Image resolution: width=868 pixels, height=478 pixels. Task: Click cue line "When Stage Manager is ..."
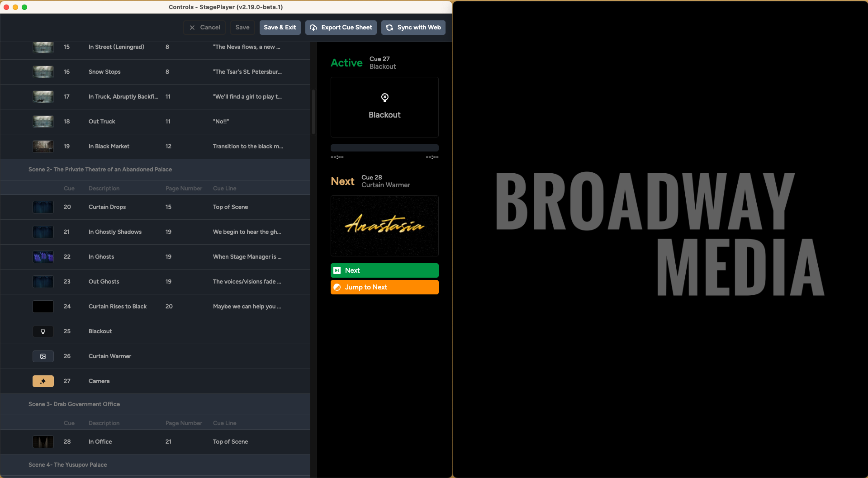[x=247, y=257]
